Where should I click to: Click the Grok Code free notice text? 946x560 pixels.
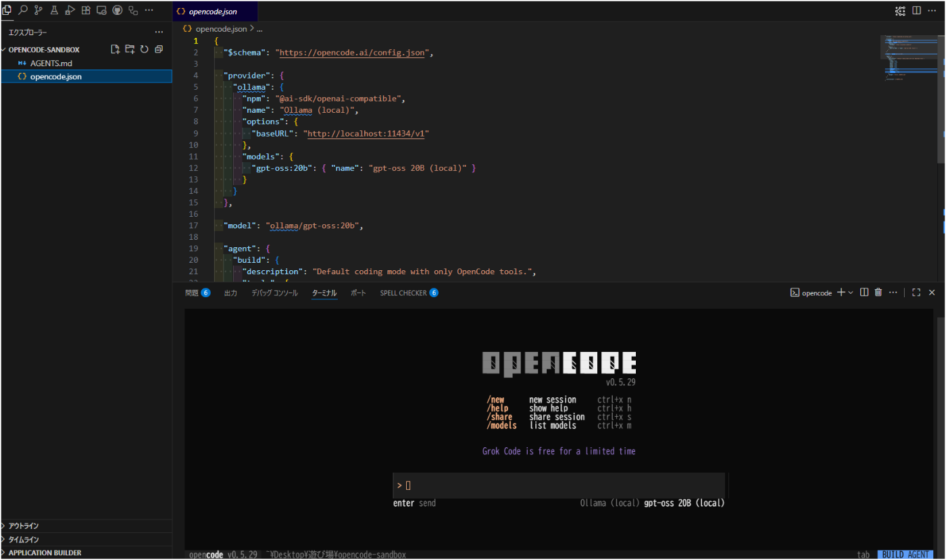click(559, 451)
